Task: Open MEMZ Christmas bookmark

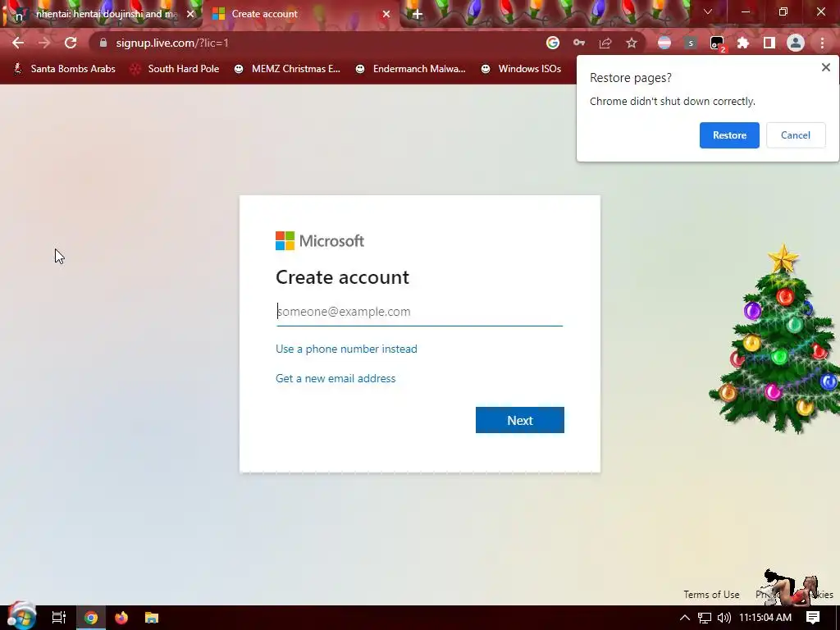Action: pyautogui.click(x=288, y=69)
